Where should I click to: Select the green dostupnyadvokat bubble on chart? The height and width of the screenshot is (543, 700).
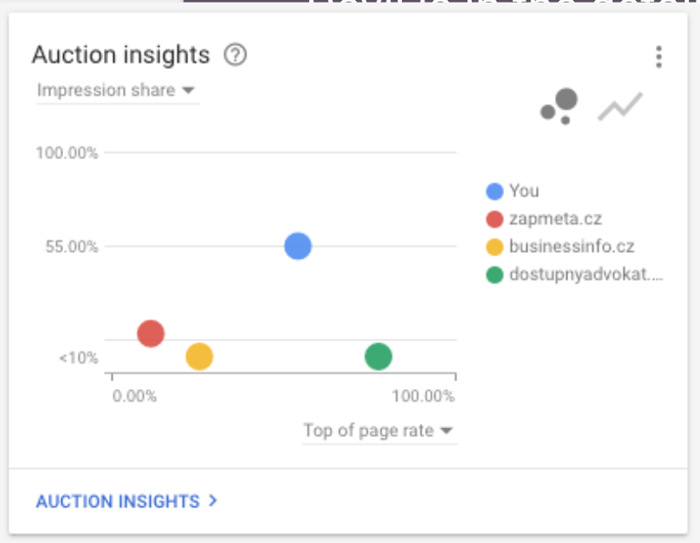coord(379,357)
